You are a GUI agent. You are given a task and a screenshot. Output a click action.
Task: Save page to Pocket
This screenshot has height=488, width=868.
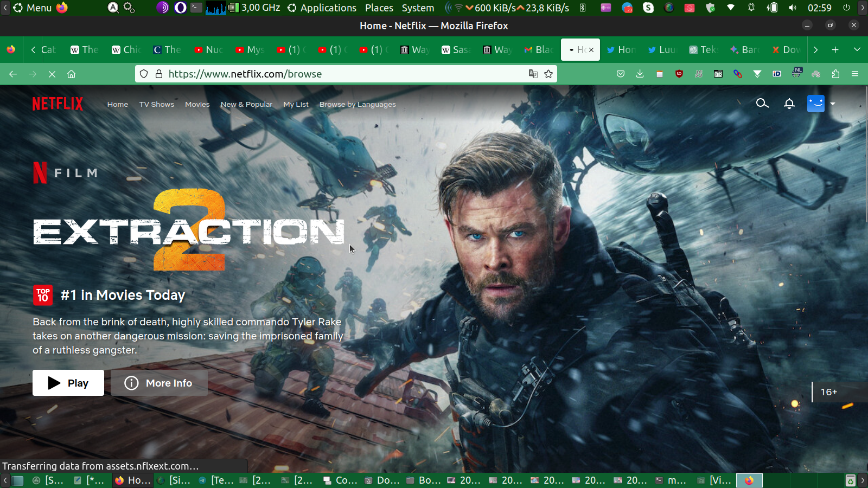(621, 74)
